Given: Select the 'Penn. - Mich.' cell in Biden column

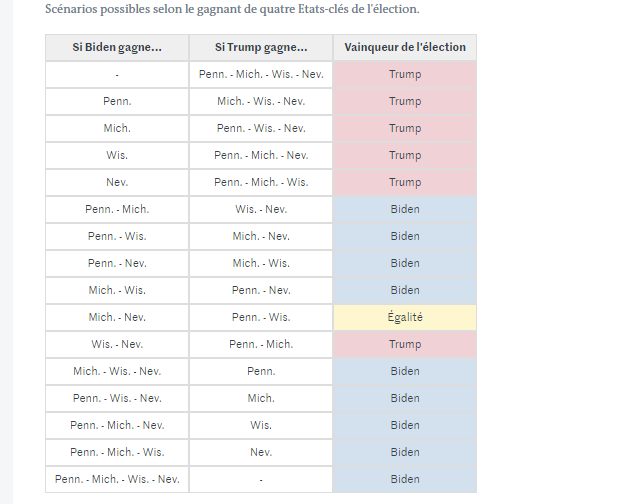Looking at the screenshot, I should click(x=117, y=209).
